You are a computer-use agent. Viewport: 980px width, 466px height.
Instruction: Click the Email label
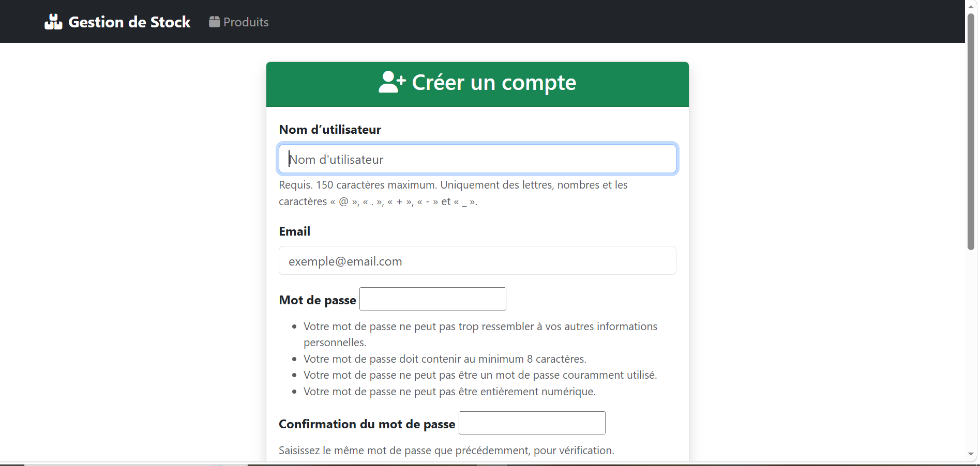click(295, 231)
